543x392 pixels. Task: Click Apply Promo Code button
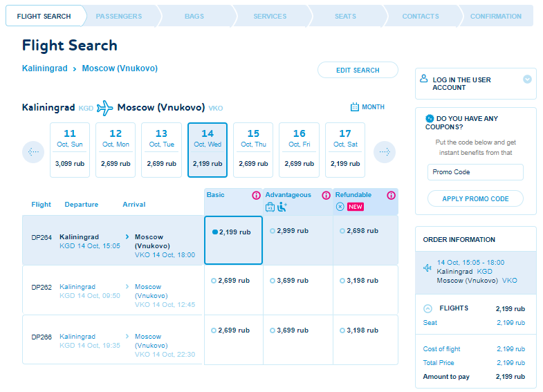click(x=475, y=198)
